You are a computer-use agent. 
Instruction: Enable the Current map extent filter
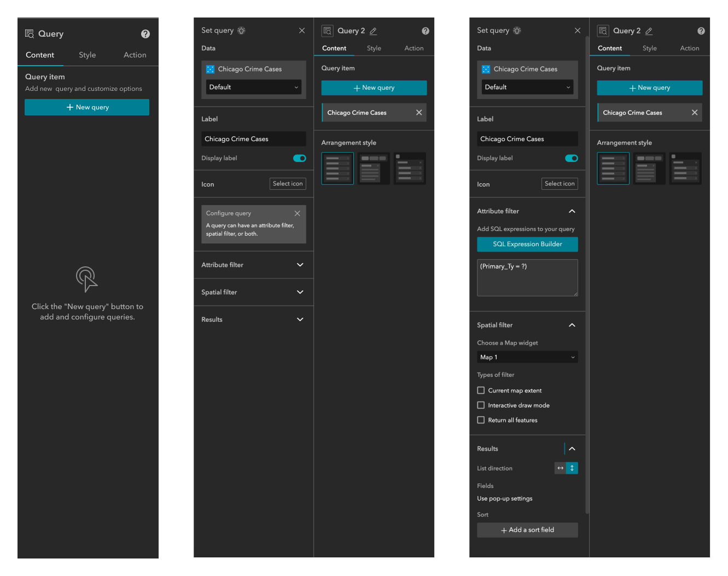481,390
